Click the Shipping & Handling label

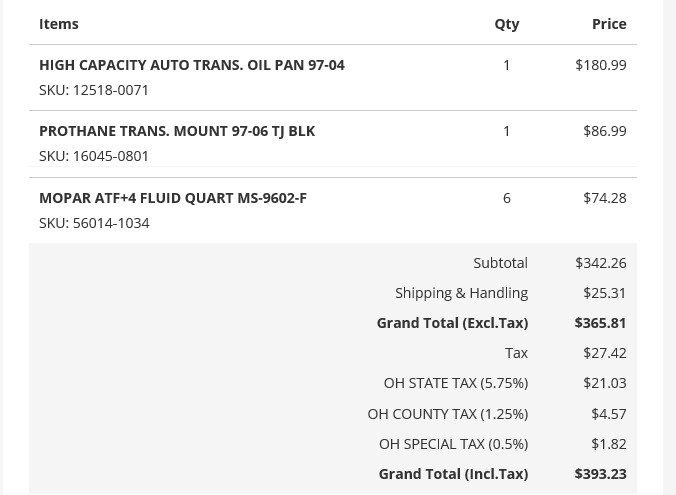point(461,293)
